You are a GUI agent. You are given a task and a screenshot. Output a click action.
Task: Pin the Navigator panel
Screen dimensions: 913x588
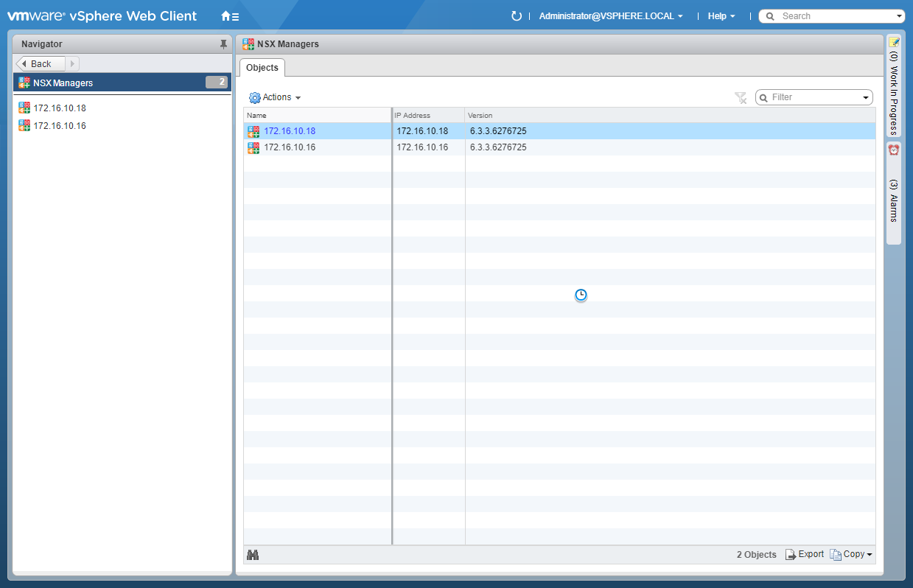tap(223, 44)
